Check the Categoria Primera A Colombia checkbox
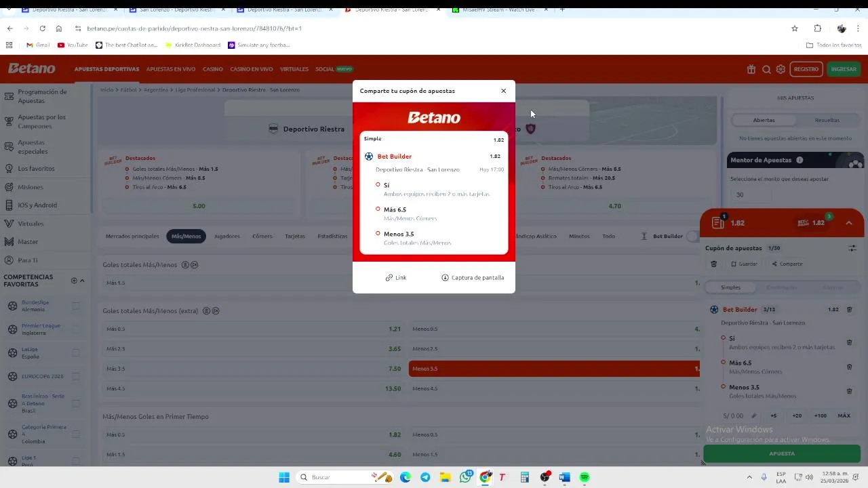Image resolution: width=868 pixels, height=488 pixels. [76, 434]
